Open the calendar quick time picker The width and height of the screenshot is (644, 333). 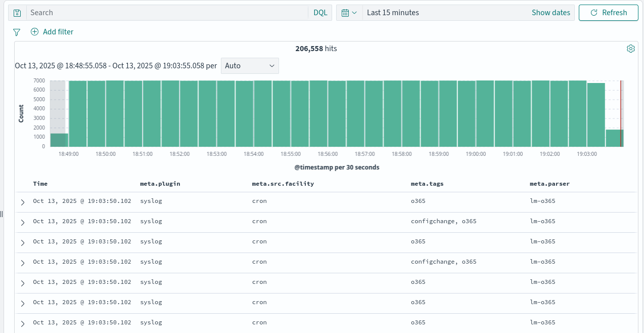click(349, 13)
